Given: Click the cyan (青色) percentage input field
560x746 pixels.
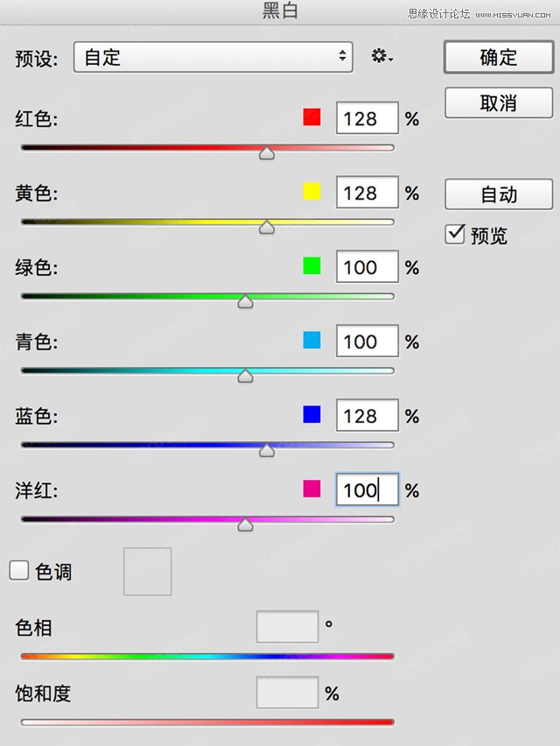Looking at the screenshot, I should pos(367,341).
